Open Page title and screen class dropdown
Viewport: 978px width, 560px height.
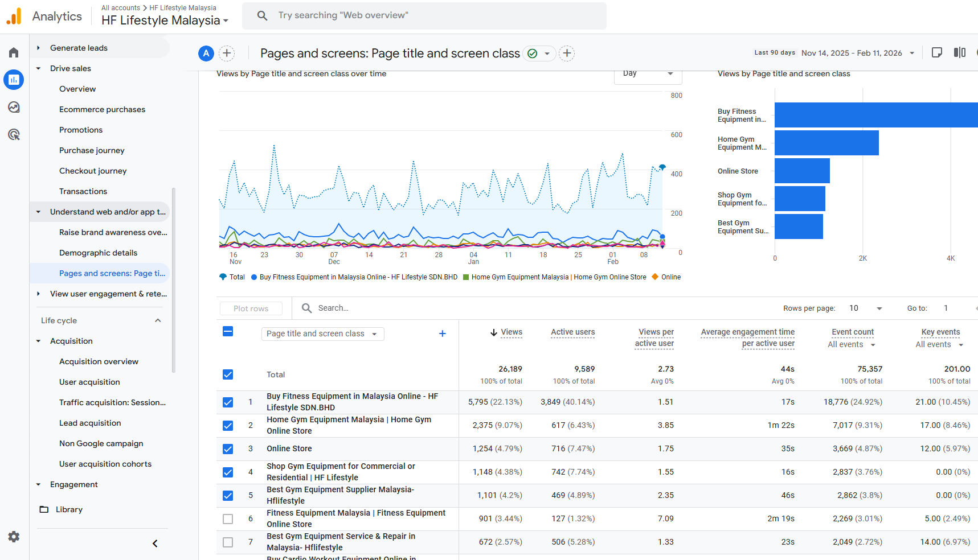pos(322,334)
